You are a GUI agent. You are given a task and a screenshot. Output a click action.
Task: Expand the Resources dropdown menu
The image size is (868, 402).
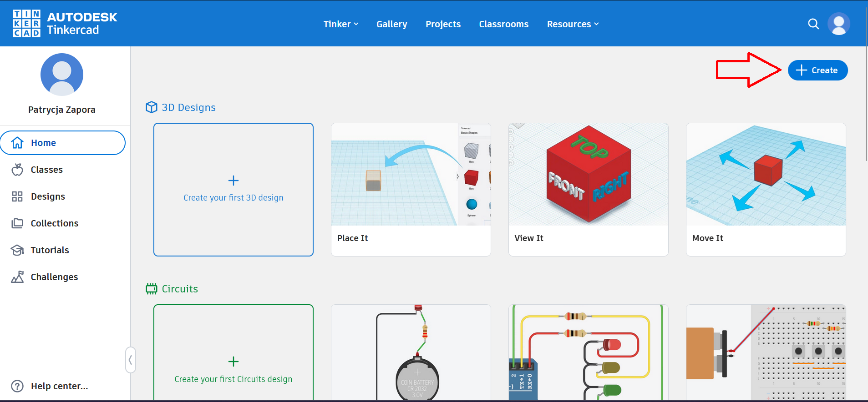coord(573,24)
